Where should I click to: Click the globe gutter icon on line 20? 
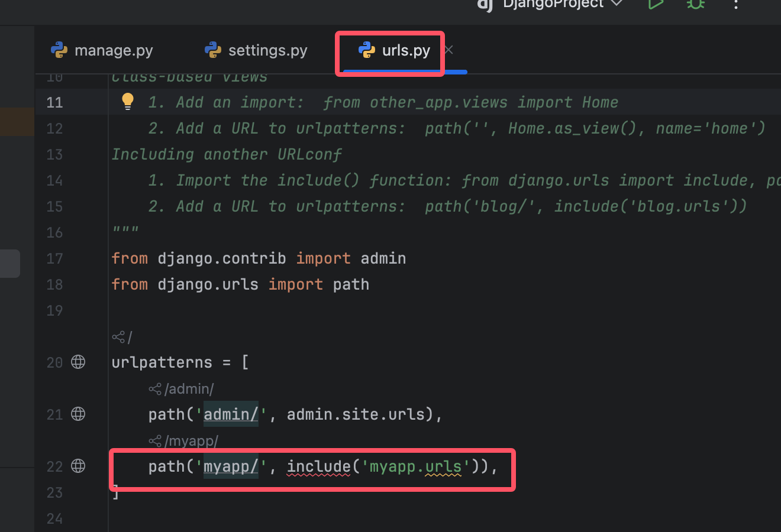click(78, 362)
